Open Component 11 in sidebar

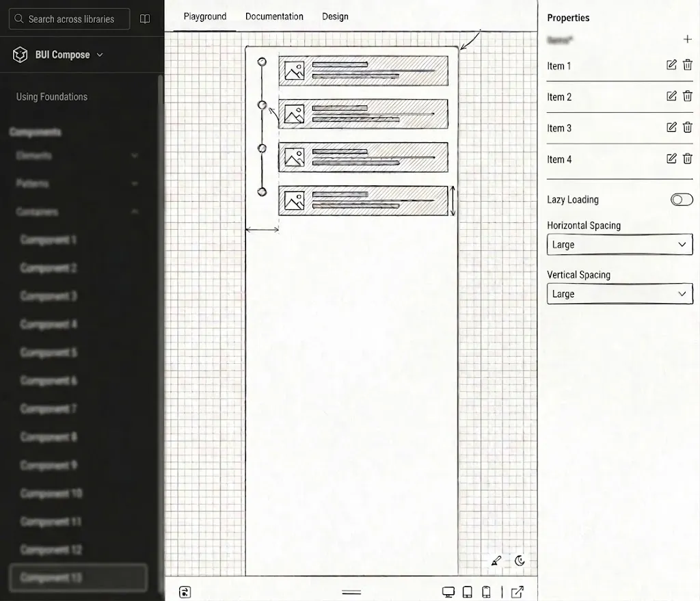coord(51,522)
